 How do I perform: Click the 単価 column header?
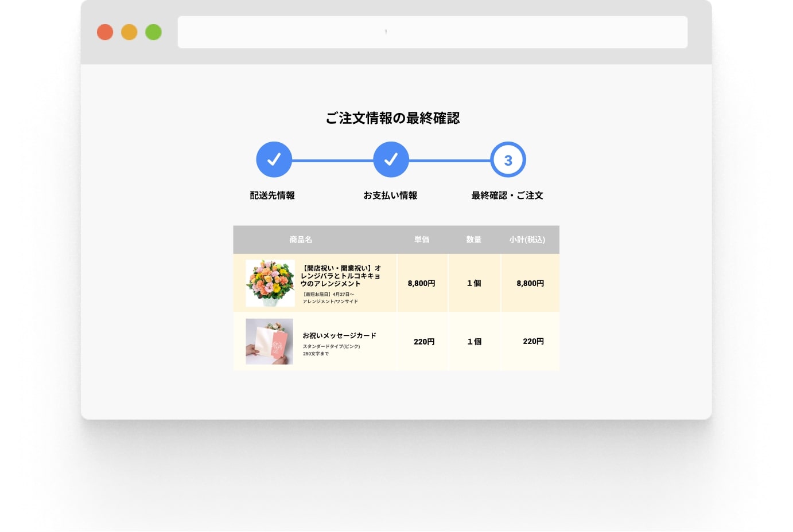point(422,240)
